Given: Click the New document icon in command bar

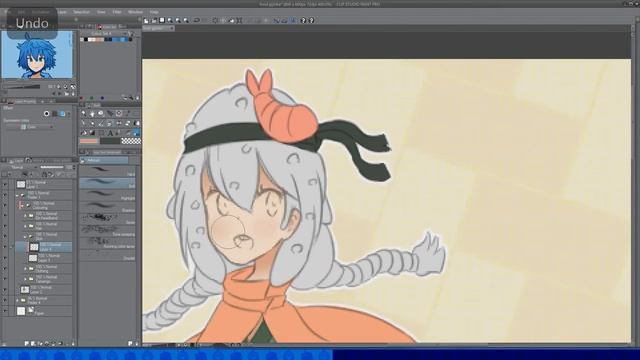Looking at the screenshot, I should [x=146, y=20].
